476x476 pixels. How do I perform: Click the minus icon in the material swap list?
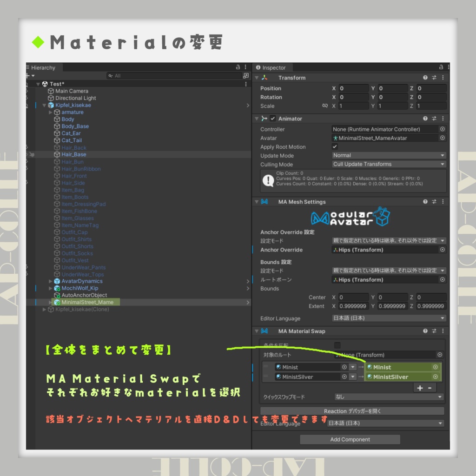[430, 388]
